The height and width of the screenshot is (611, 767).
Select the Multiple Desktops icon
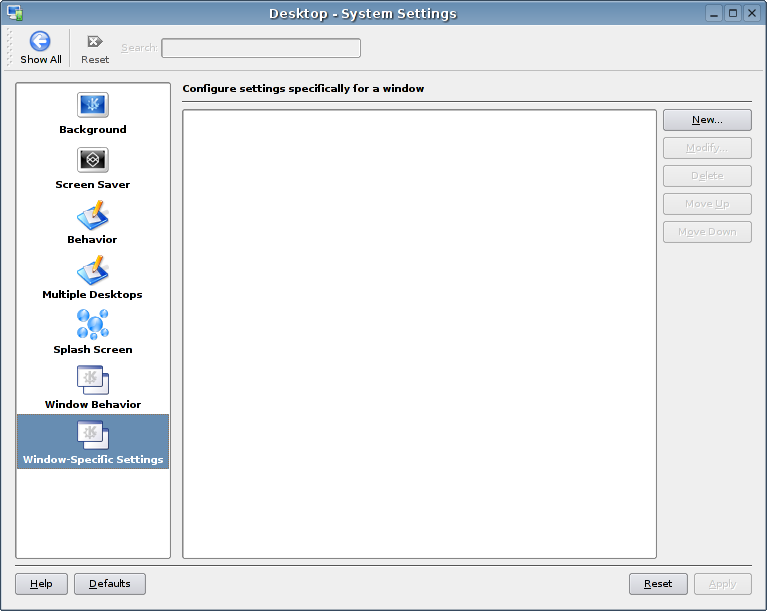[92, 270]
